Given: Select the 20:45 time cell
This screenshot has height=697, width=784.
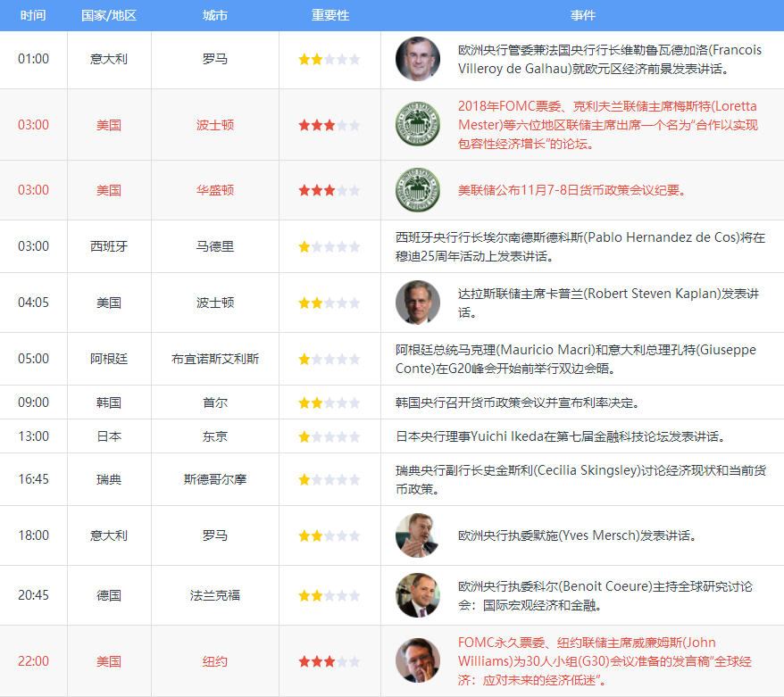Looking at the screenshot, I should click(34, 595).
